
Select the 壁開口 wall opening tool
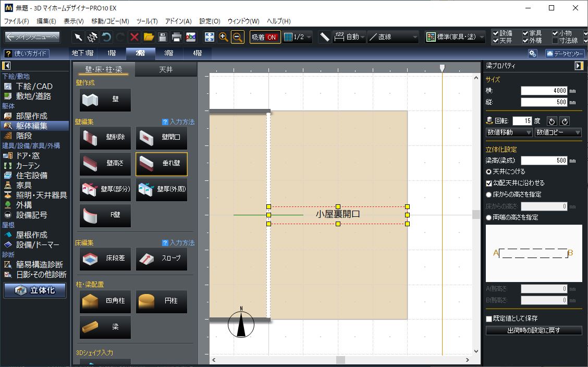click(162, 138)
